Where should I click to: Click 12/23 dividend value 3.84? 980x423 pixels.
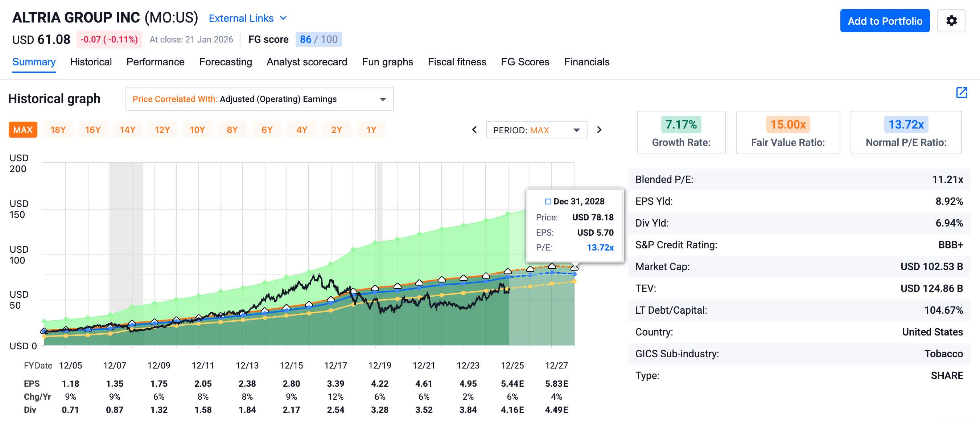468,410
